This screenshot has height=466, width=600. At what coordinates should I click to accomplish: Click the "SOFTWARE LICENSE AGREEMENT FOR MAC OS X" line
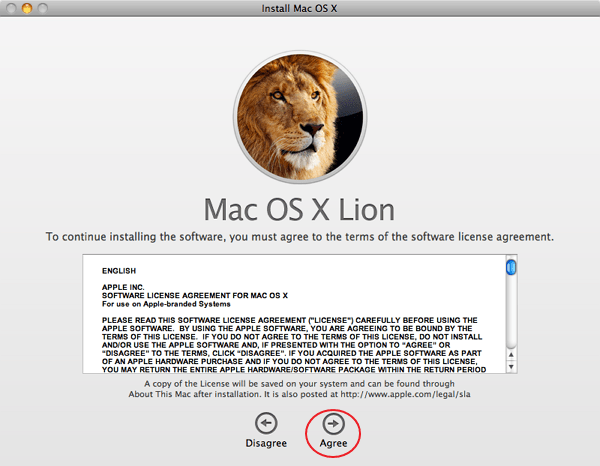[194, 296]
